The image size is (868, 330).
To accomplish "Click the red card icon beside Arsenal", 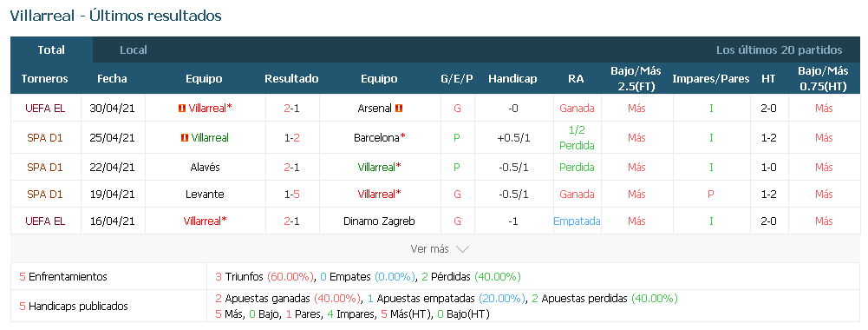I will coord(399,109).
